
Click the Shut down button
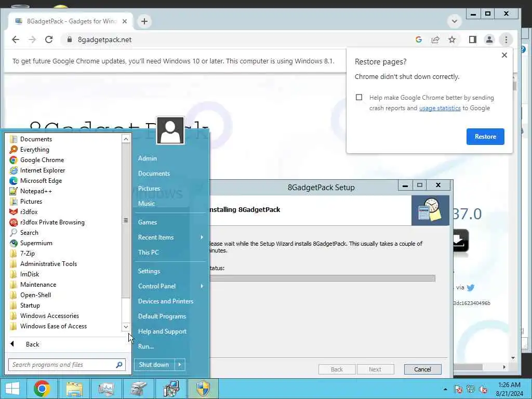pos(154,365)
